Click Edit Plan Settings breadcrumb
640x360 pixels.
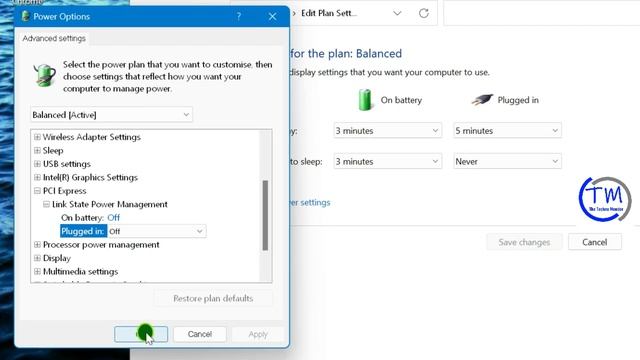click(329, 13)
